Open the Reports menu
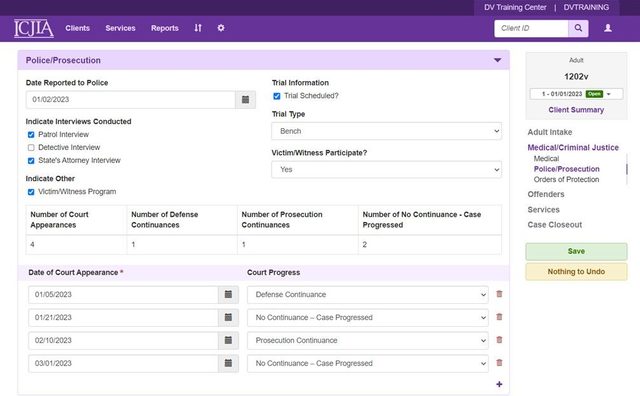 pyautogui.click(x=164, y=28)
